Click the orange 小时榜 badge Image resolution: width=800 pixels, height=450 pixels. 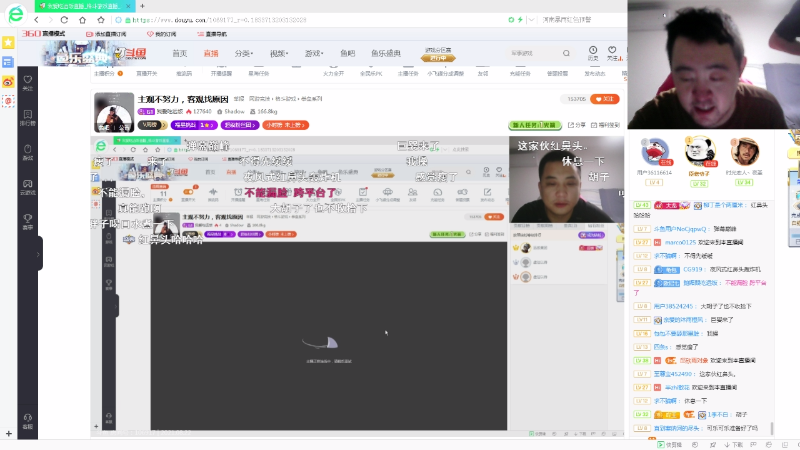285,125
